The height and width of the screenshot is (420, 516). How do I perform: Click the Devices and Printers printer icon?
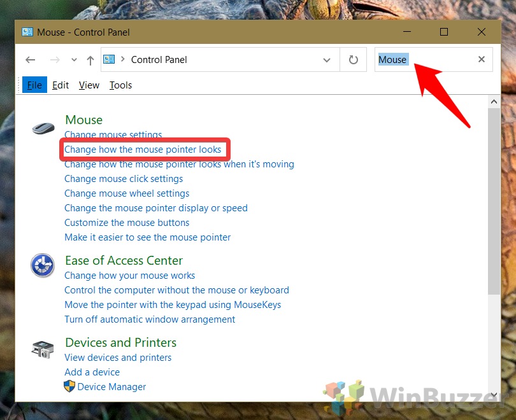[x=42, y=348]
